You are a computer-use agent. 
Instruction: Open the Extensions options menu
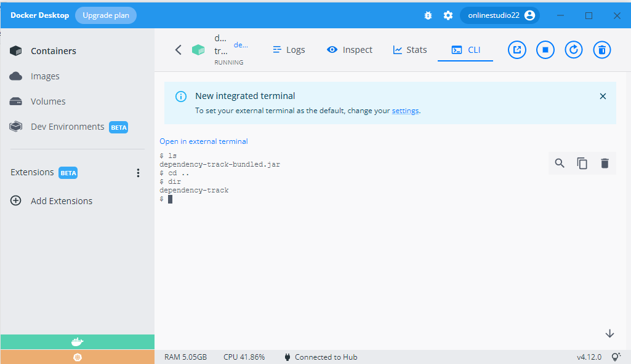point(138,173)
